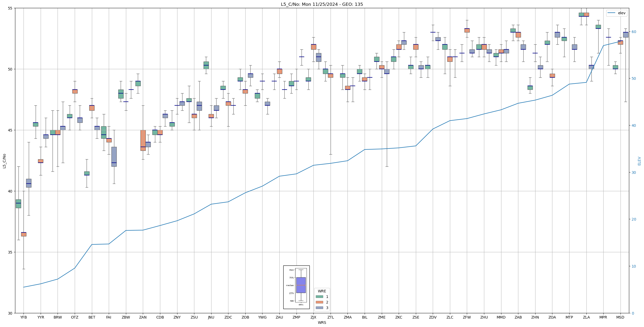Click the 60 tick on right axis
The width and height of the screenshot is (644, 327).
[x=633, y=32]
